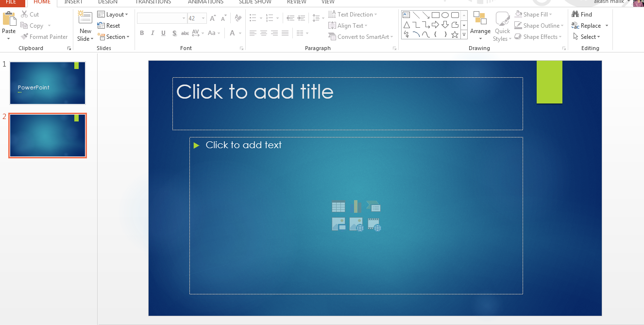Insert a Table using the placeholder icon
Image resolution: width=644 pixels, height=325 pixels.
pos(339,206)
